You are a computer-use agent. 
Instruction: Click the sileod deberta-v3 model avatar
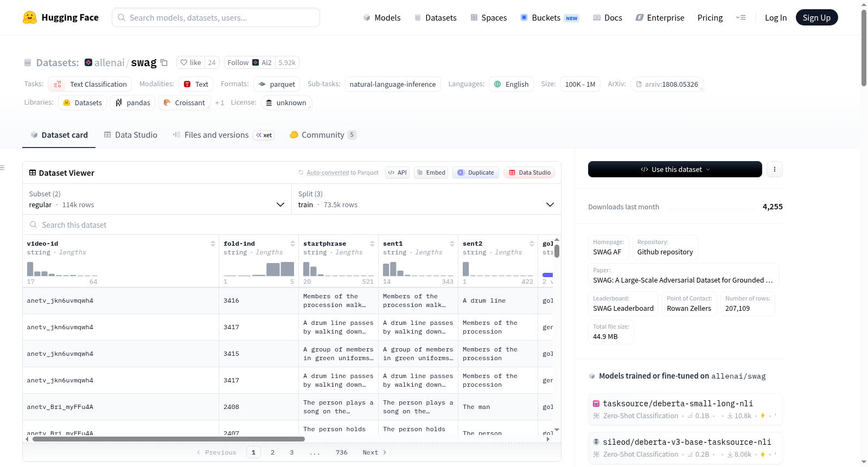point(596,442)
